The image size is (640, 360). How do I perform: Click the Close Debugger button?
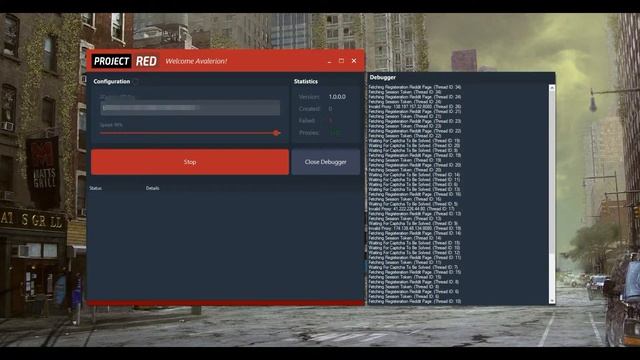(325, 162)
